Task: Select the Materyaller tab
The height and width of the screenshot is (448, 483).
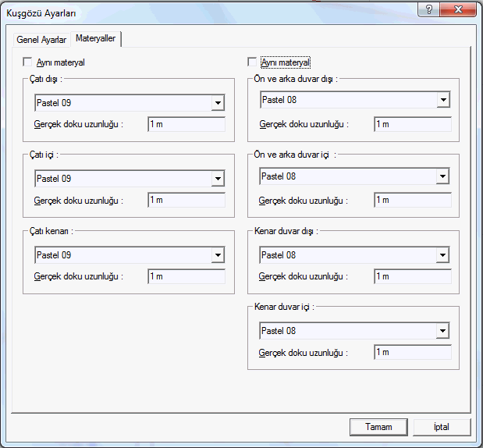Action: (96, 39)
